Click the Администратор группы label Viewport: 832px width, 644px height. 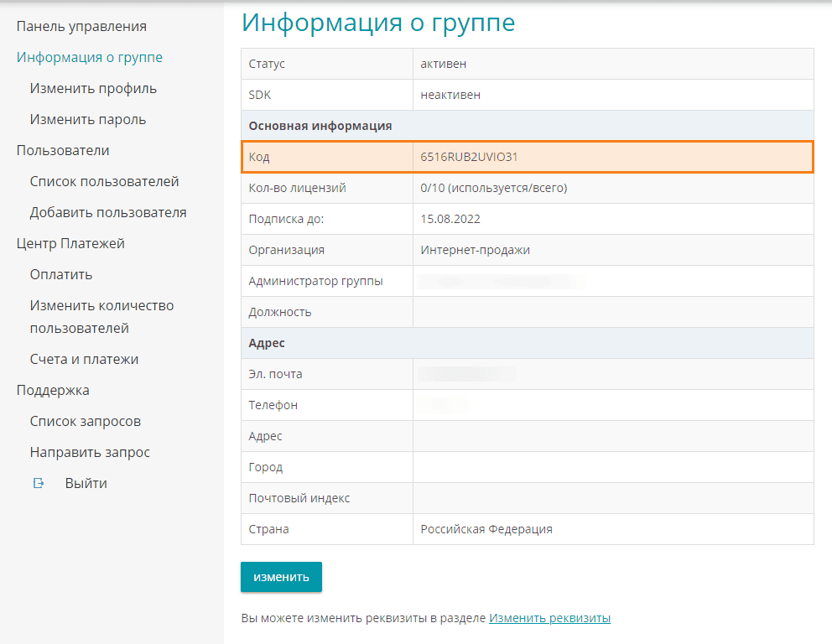[315, 281]
